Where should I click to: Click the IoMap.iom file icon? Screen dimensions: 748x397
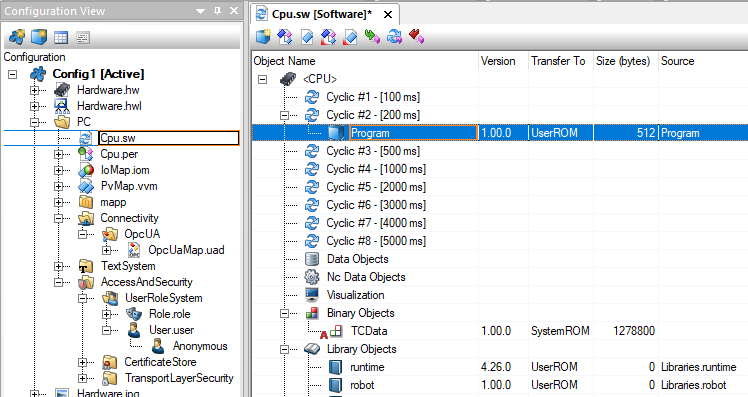pyautogui.click(x=86, y=170)
